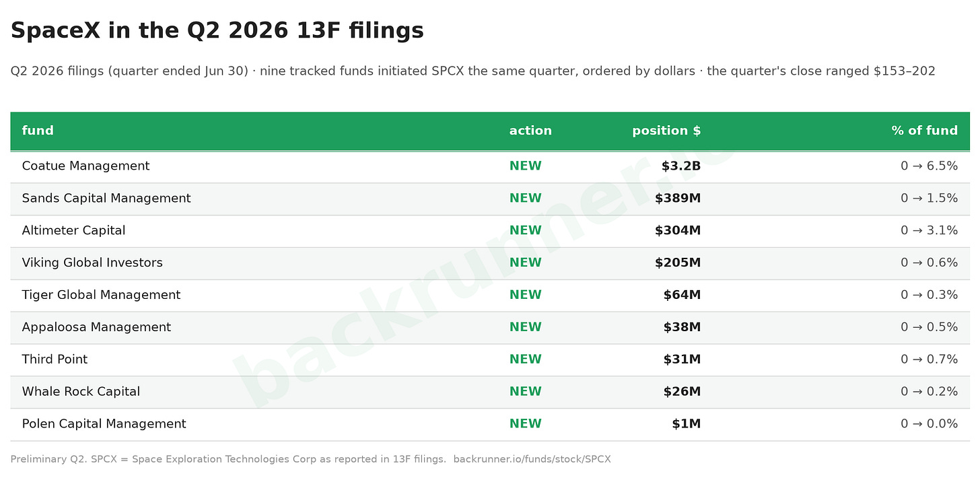The height and width of the screenshot is (482, 980).
Task: Click the NEW tag for Coatue Management
Action: coord(526,166)
